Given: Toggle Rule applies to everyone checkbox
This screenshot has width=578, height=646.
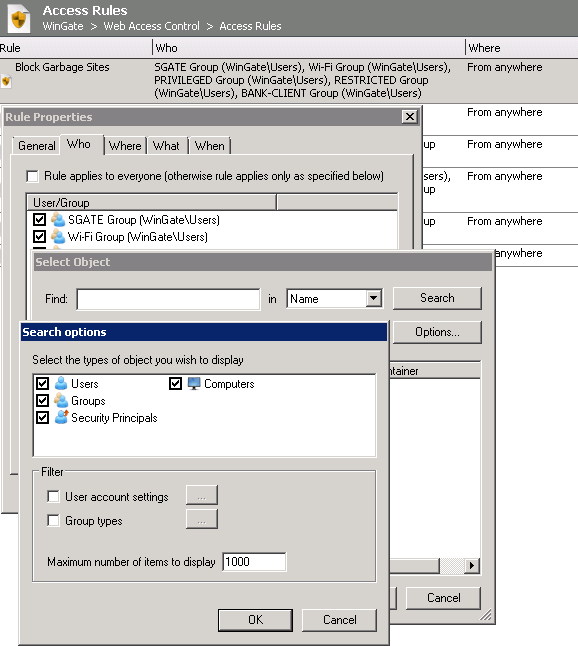Looking at the screenshot, I should (x=32, y=176).
